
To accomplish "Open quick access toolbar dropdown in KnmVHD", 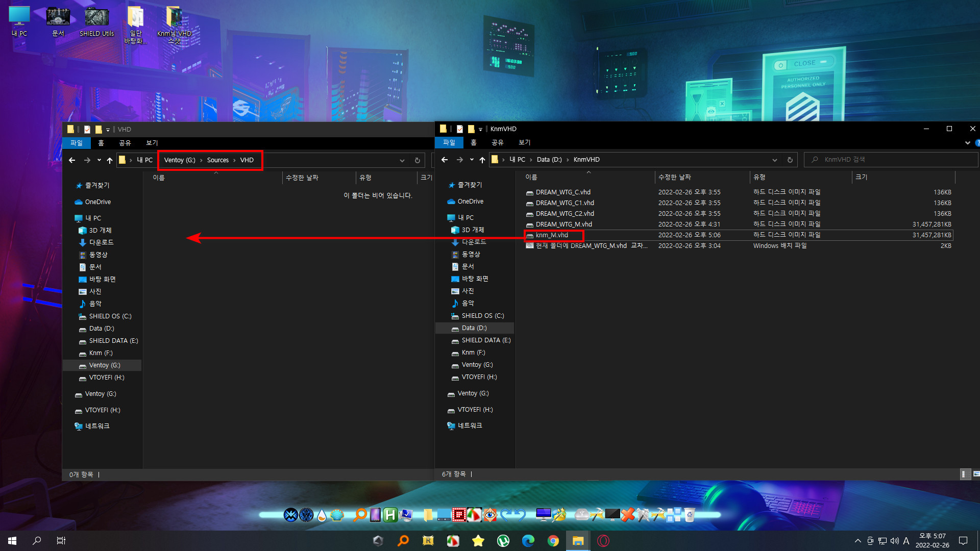I will pos(480,129).
